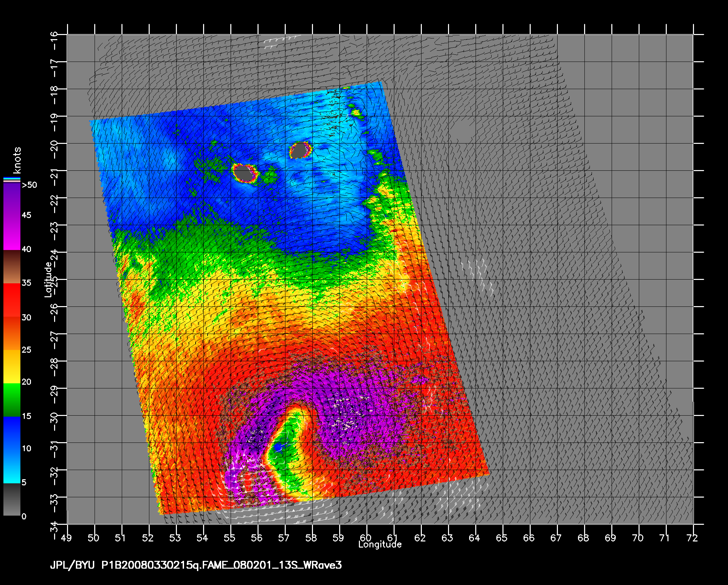This screenshot has height=585, width=728.
Task: Click the legend value '10'
Action: [x=27, y=448]
